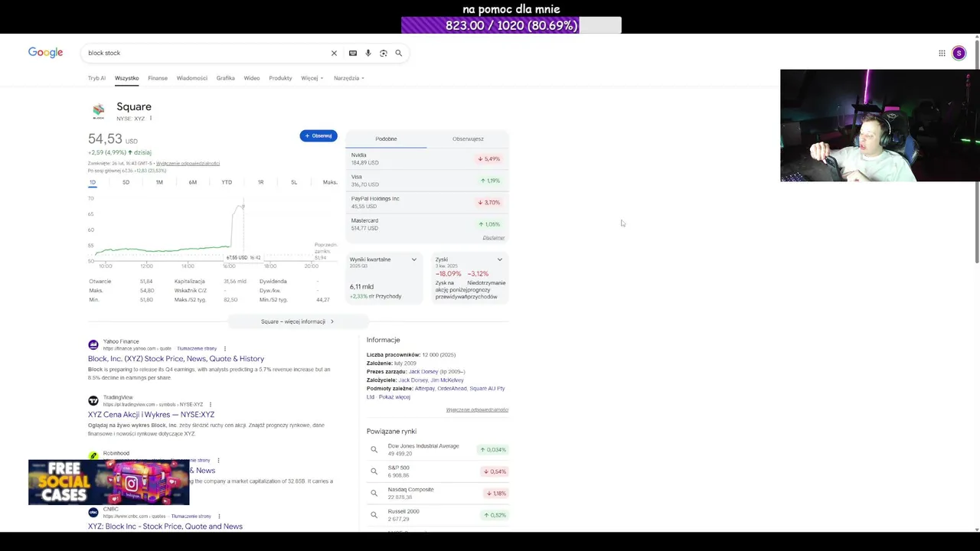Screen dimensions: 980x551
Task: Click the search icon beside Dow Jones Industrial Average
Action: (374, 450)
